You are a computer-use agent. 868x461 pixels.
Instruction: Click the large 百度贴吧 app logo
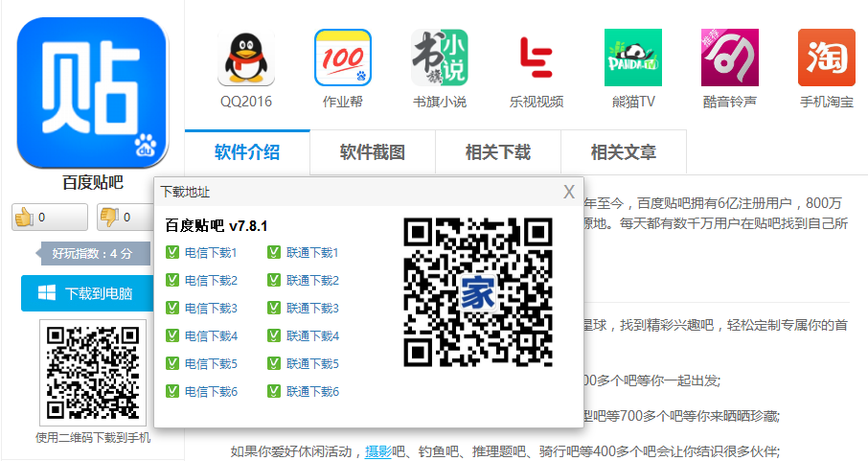[92, 93]
